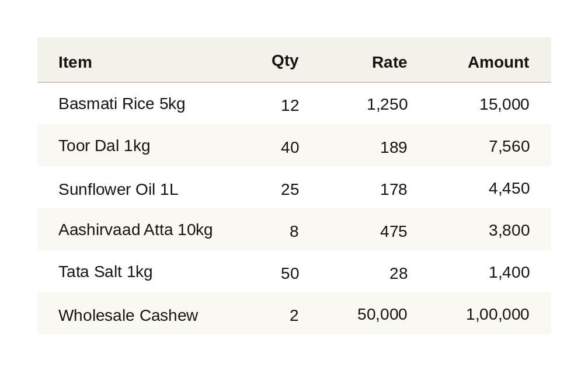Image resolution: width=588 pixels, height=371 pixels.
Task: Click the Item column header
Action: pos(75,62)
